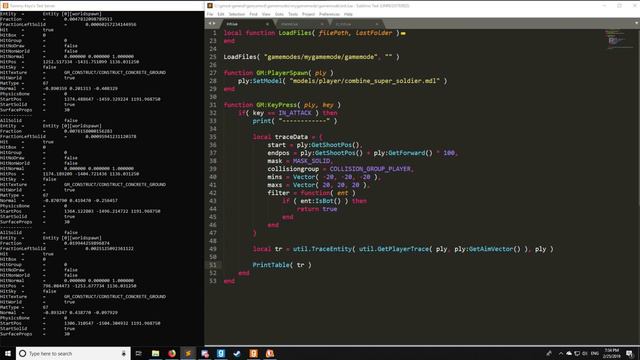Click the Sublime Text title bar icon

coord(210,6)
